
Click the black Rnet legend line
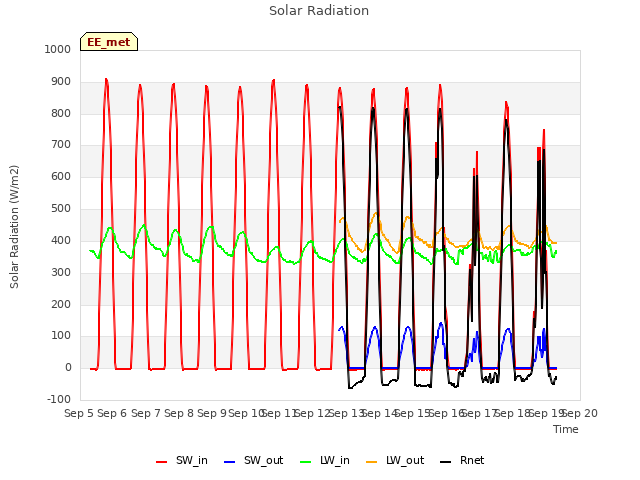pyautogui.click(x=445, y=462)
